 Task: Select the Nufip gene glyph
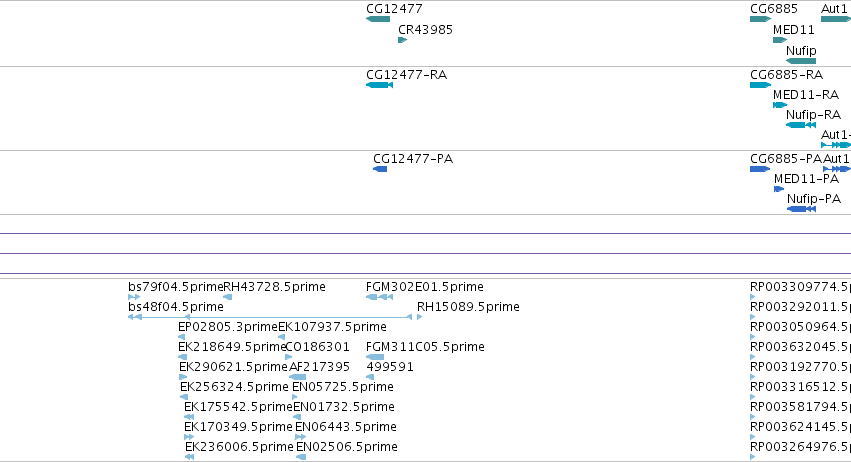click(x=801, y=61)
